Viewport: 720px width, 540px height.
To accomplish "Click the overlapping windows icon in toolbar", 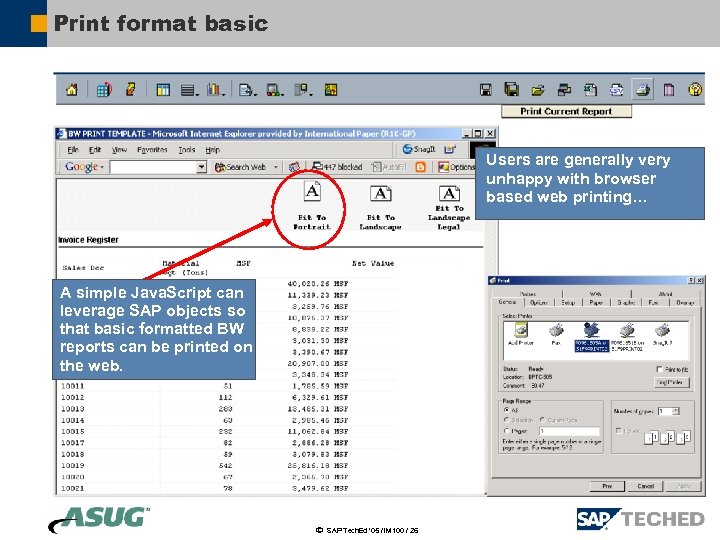I will [x=564, y=90].
